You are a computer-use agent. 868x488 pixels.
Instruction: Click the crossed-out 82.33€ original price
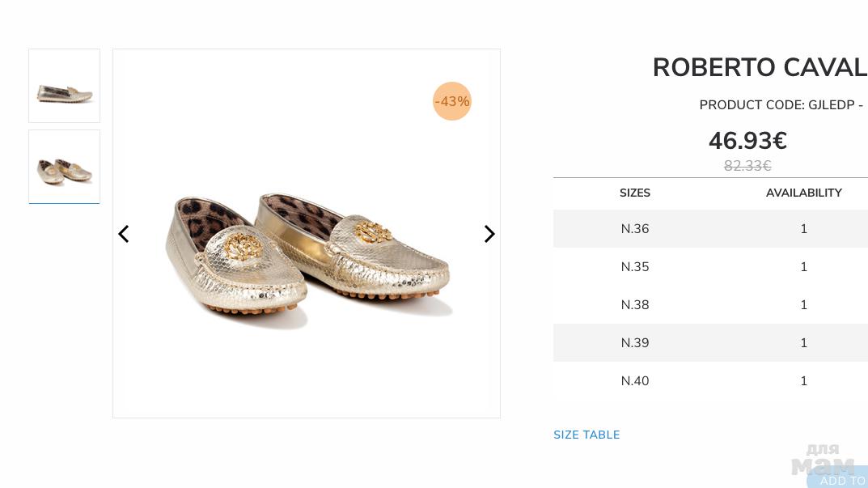click(747, 166)
